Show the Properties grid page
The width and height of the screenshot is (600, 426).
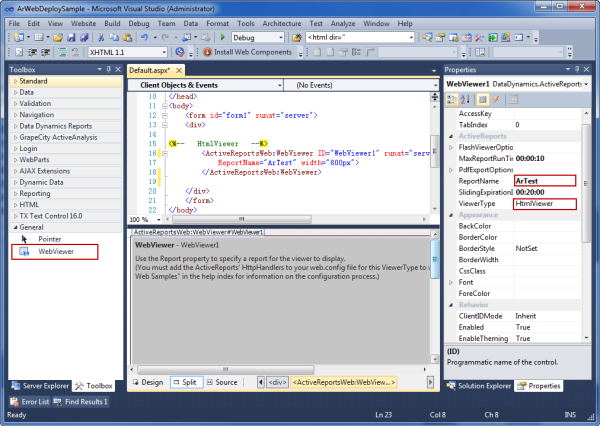coord(483,100)
